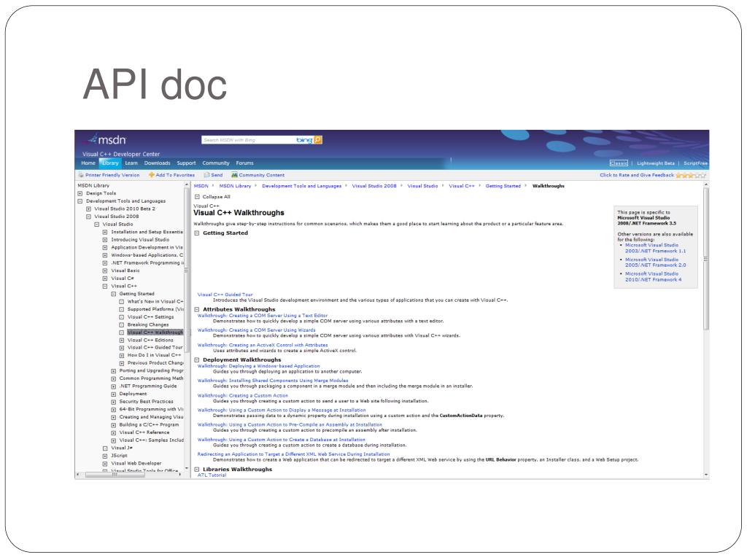Switch to Classic view
Screen dimensions: 747x560
pyautogui.click(x=619, y=163)
